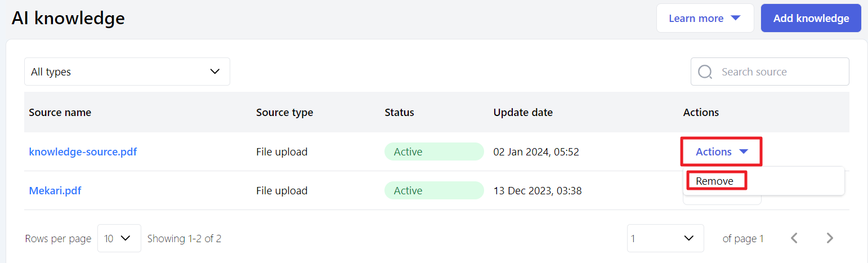Expand Actions dropdown for knowledge-source.pdf
The height and width of the screenshot is (263, 868).
721,151
